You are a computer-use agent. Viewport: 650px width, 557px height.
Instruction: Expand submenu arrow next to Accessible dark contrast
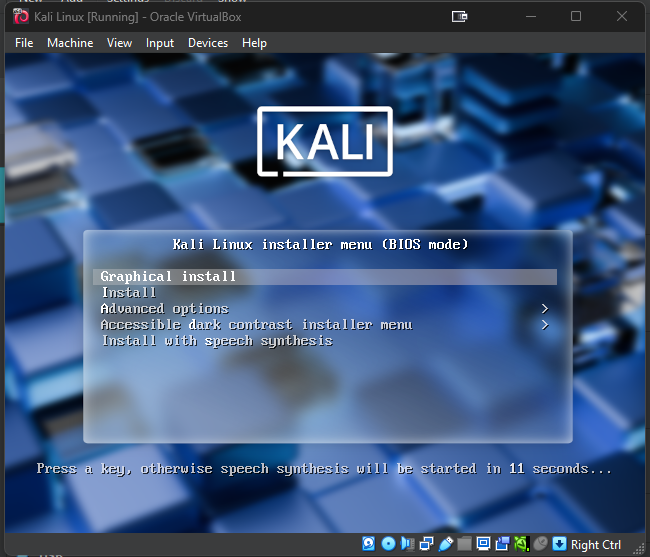545,325
